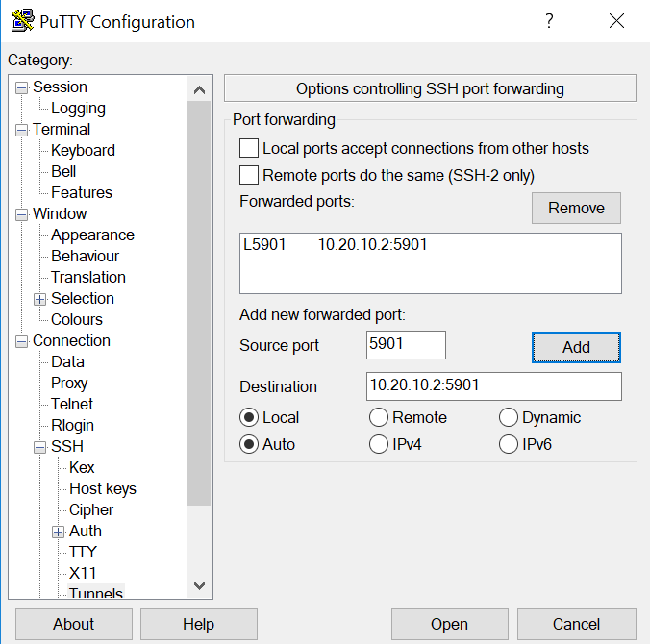Open the Data category
650x644 pixels.
[67, 361]
